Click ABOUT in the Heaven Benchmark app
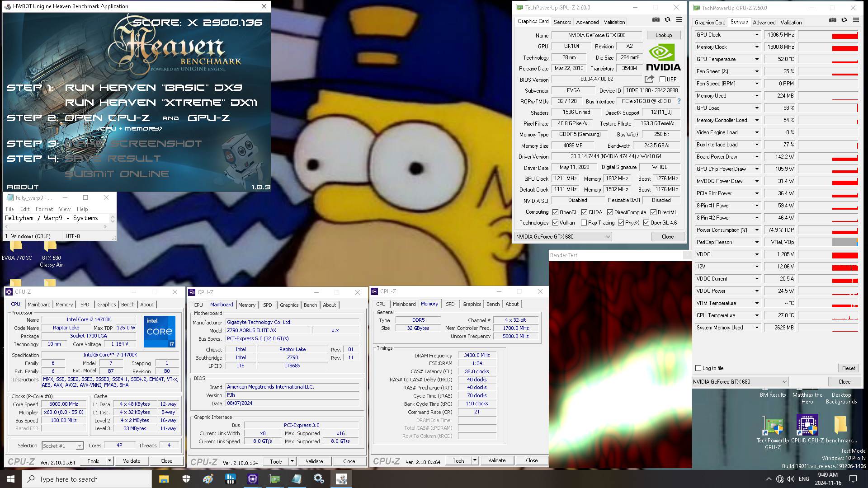This screenshot has width=868, height=488. 23,187
